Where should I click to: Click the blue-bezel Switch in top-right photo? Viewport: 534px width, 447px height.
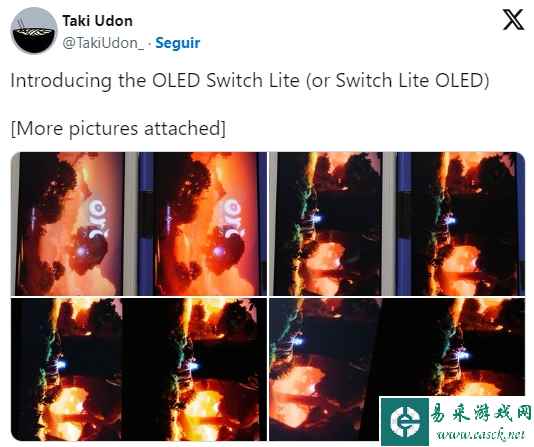[x=461, y=224]
